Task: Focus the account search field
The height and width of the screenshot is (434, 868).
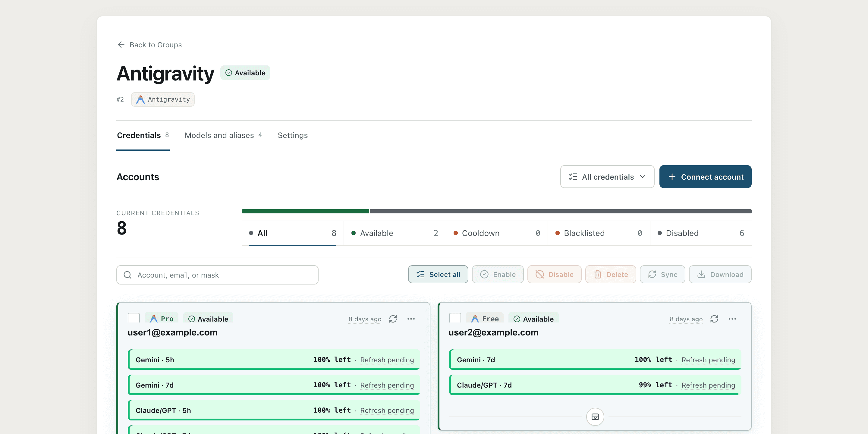Action: [x=217, y=275]
